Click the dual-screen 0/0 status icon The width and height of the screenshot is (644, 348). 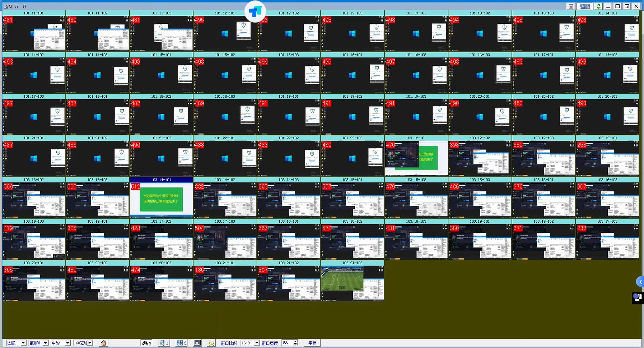[585, 6]
